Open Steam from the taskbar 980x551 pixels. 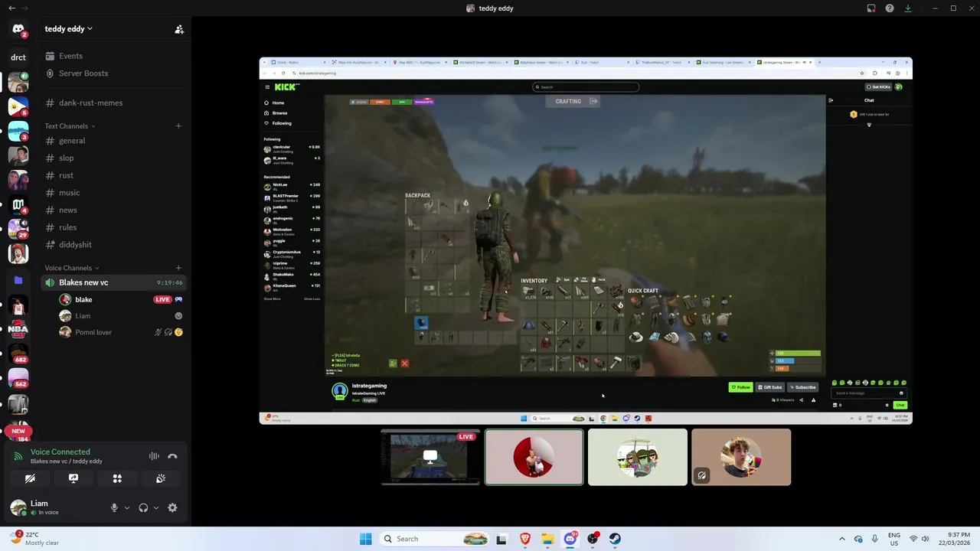coord(615,539)
